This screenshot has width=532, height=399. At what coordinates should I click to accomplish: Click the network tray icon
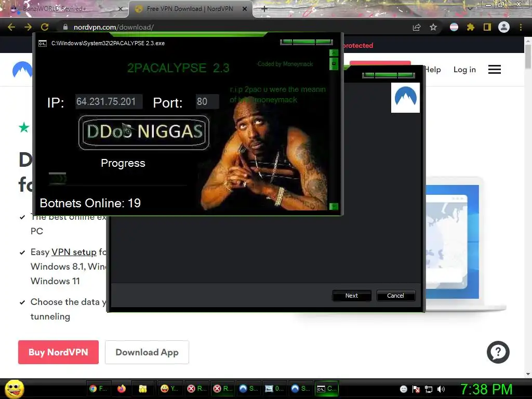(429, 389)
